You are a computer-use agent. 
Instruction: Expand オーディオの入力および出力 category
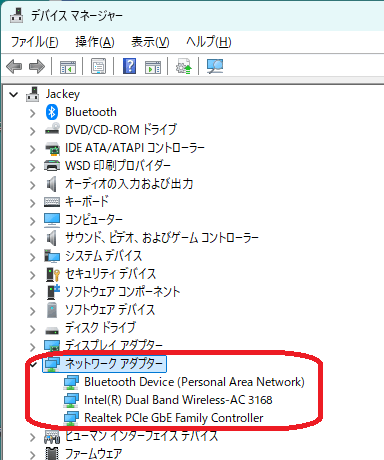click(x=32, y=185)
